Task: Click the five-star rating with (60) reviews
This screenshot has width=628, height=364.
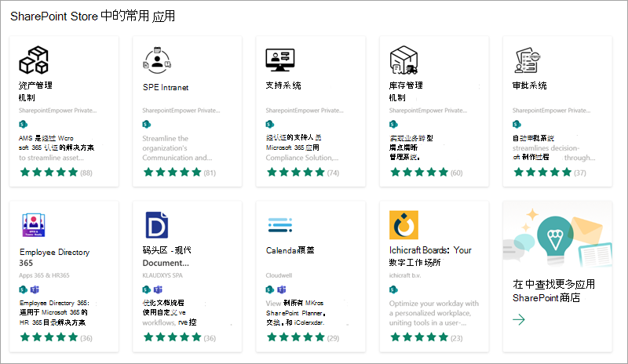Action: point(425,173)
